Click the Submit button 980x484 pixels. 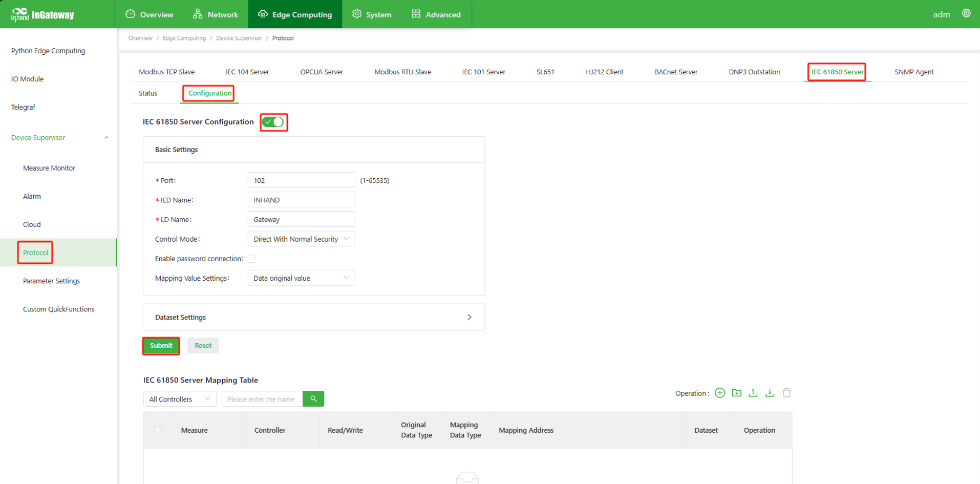(x=161, y=346)
